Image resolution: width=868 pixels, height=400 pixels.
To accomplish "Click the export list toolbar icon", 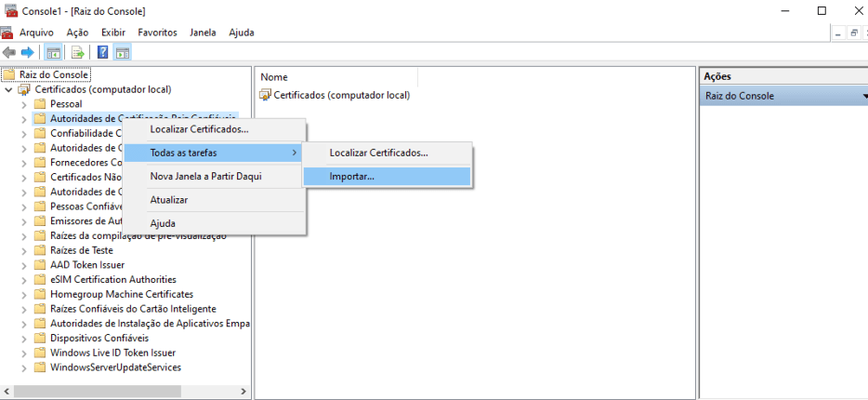I will coord(78,52).
